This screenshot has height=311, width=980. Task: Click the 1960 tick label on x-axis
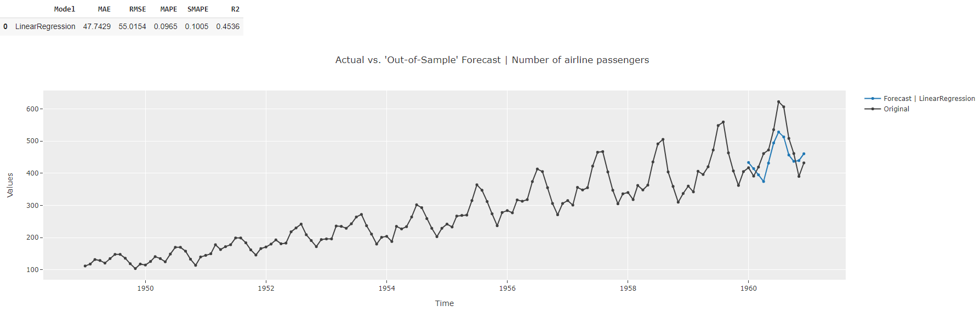coord(748,289)
